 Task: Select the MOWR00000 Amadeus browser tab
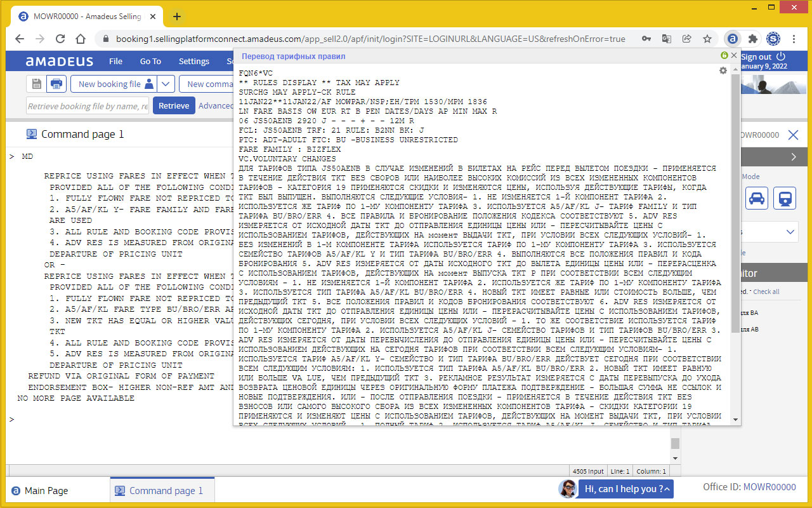tap(86, 17)
